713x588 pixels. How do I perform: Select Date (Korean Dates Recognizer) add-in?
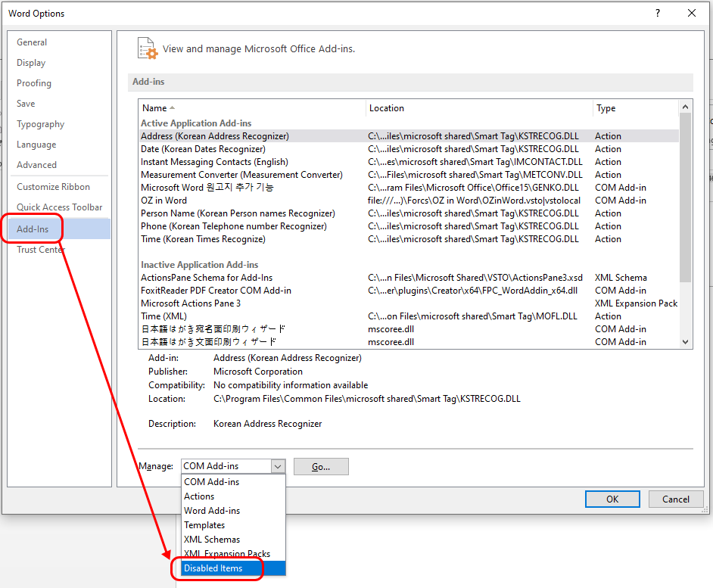(409, 149)
